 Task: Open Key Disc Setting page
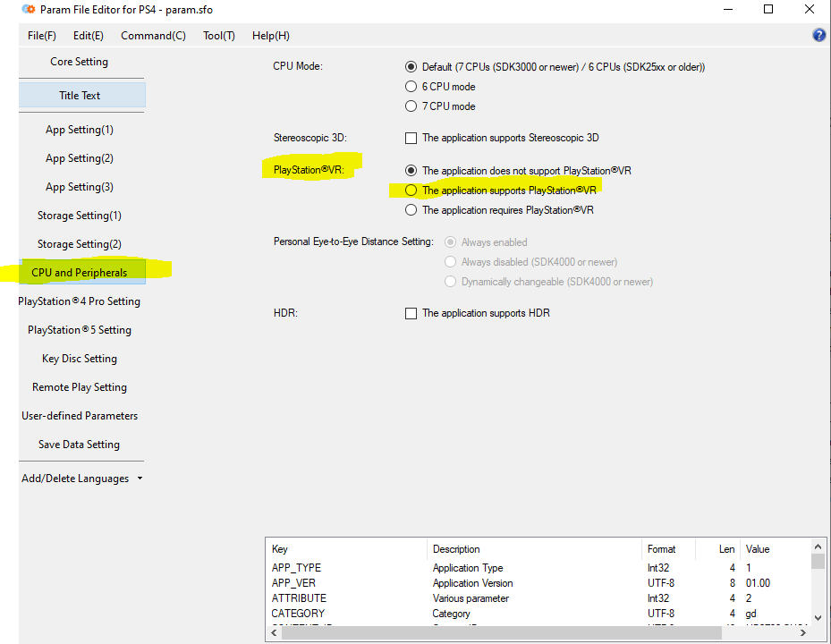click(x=80, y=359)
